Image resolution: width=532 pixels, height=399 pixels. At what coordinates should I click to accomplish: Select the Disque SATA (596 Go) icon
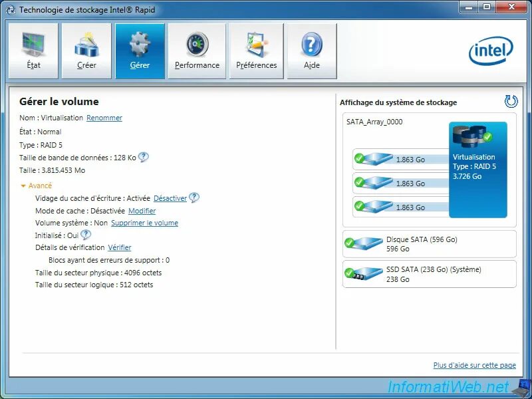(364, 243)
